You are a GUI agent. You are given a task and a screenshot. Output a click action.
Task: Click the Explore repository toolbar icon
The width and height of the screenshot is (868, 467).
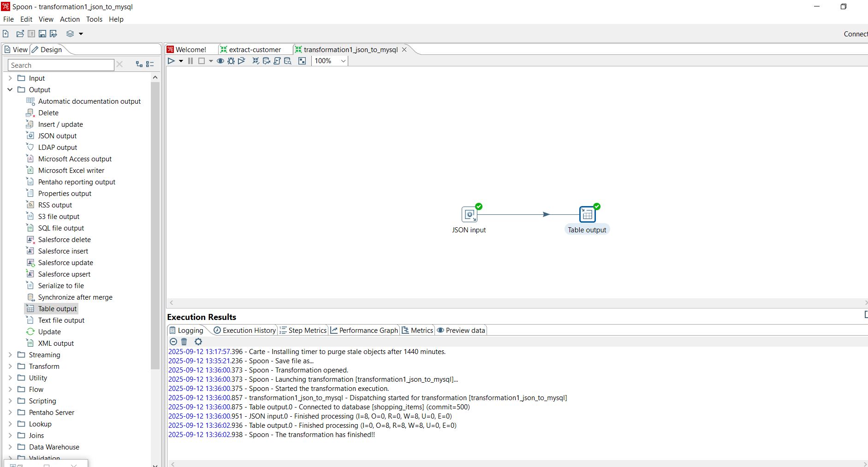tap(31, 34)
